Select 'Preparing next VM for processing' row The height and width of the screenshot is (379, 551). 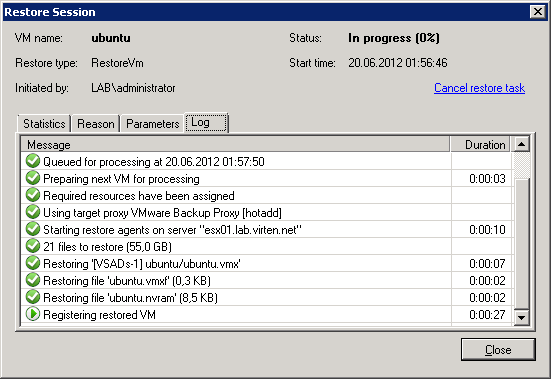[266, 178]
